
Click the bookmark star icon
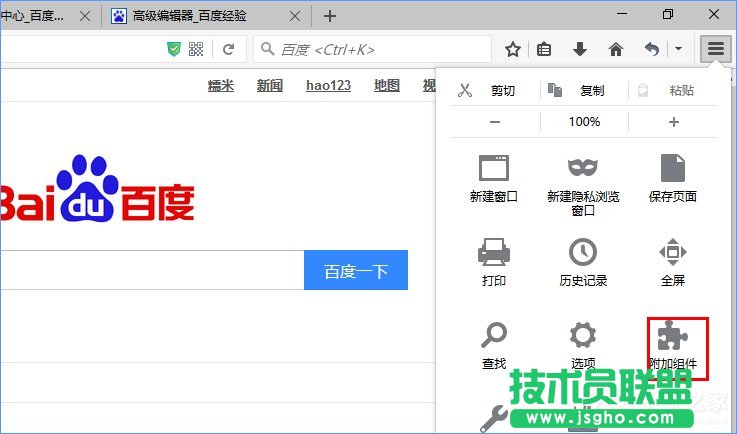pyautogui.click(x=513, y=49)
